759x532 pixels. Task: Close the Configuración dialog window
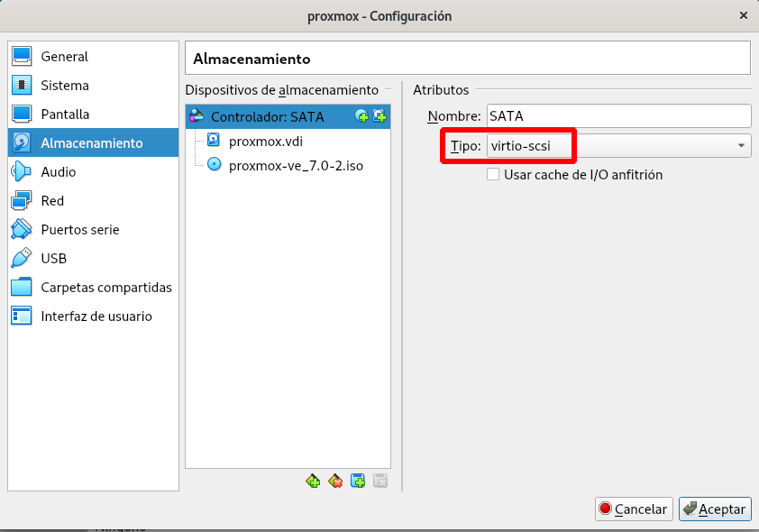pyautogui.click(x=742, y=16)
